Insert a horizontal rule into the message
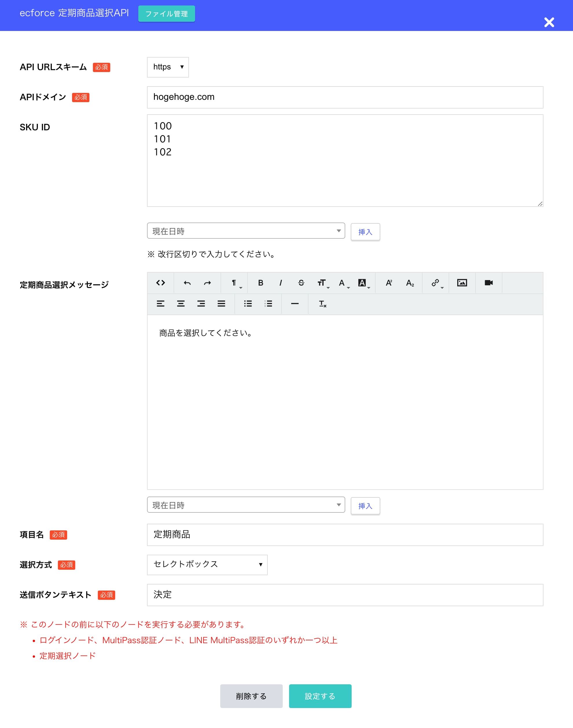The width and height of the screenshot is (573, 728). click(295, 304)
